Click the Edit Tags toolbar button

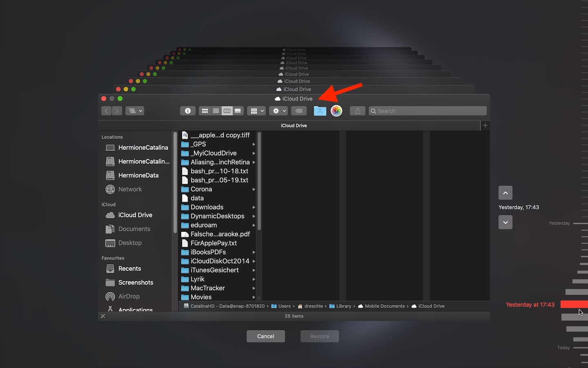coord(299,111)
